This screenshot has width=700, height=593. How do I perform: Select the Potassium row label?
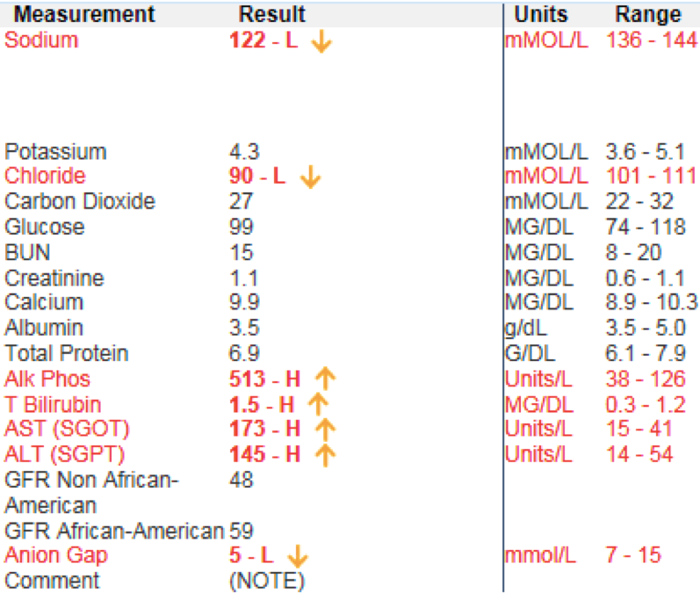[55, 151]
